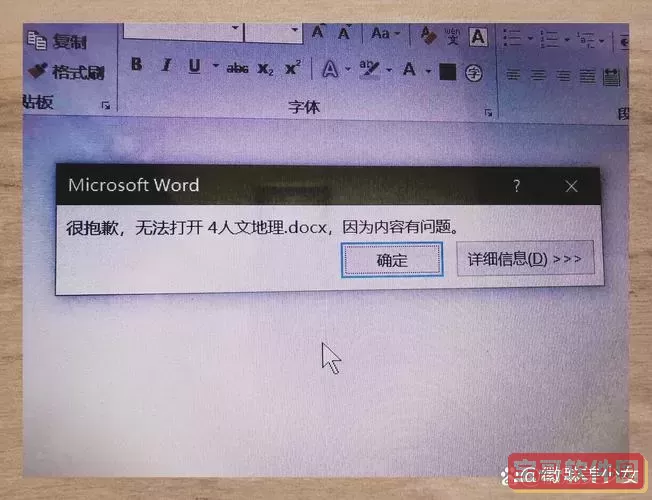Toggle strikethrough abc button
Screen dimensions: 652x500
237,68
